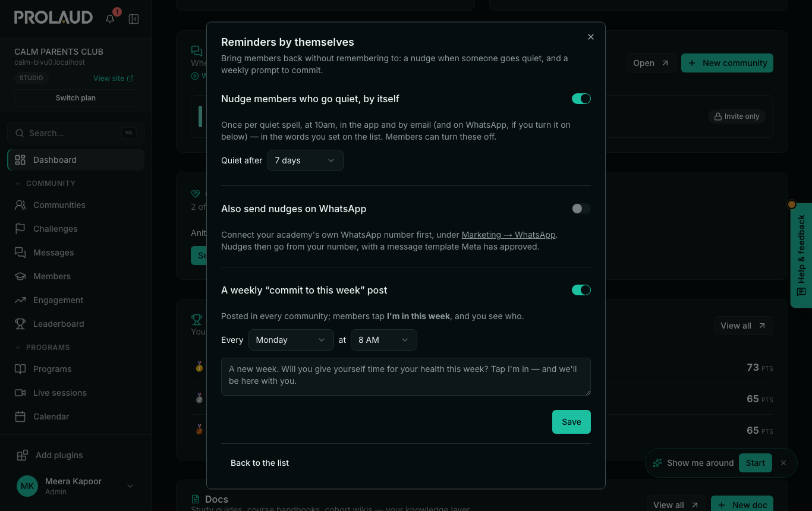The image size is (812, 511).
Task: Click the Add plugins icon
Action: [23, 455]
